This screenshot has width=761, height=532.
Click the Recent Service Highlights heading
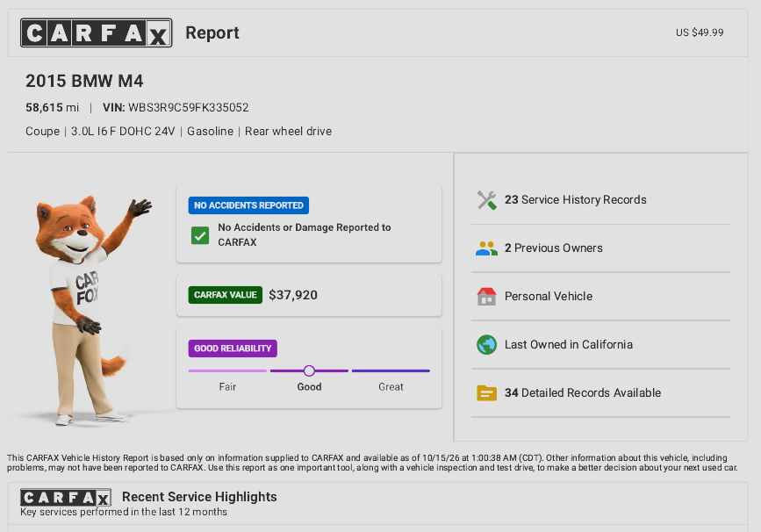199,497
